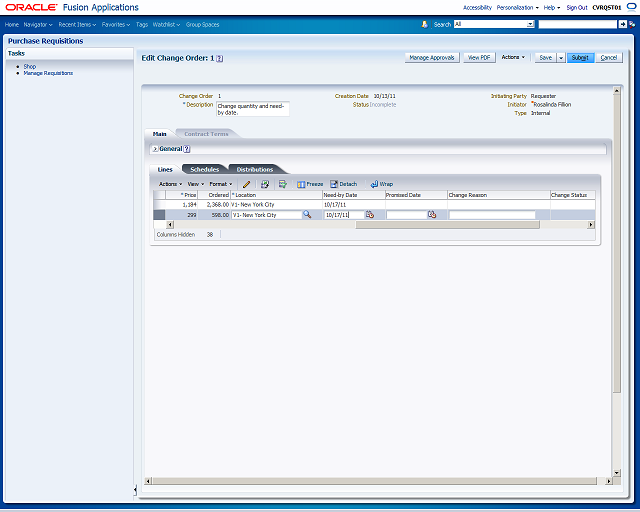The width and height of the screenshot is (640, 512).
Task: Open the Lines table Actions menu
Action: [170, 184]
